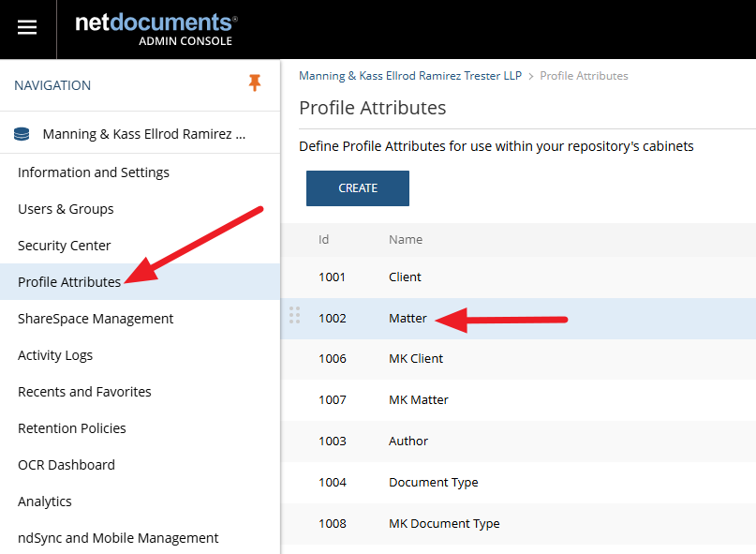Open ndSync and Mobile Management
The image size is (756, 554).
tap(118, 537)
